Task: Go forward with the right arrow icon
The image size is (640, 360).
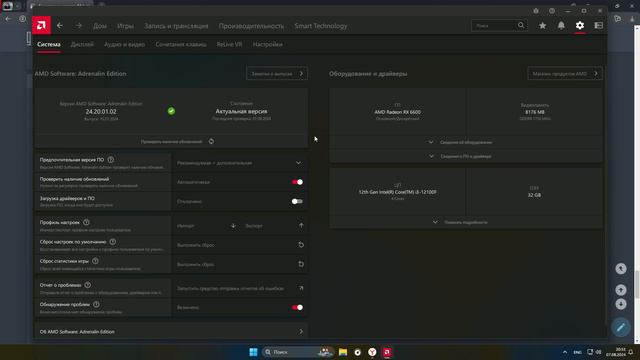Action: coord(78,26)
